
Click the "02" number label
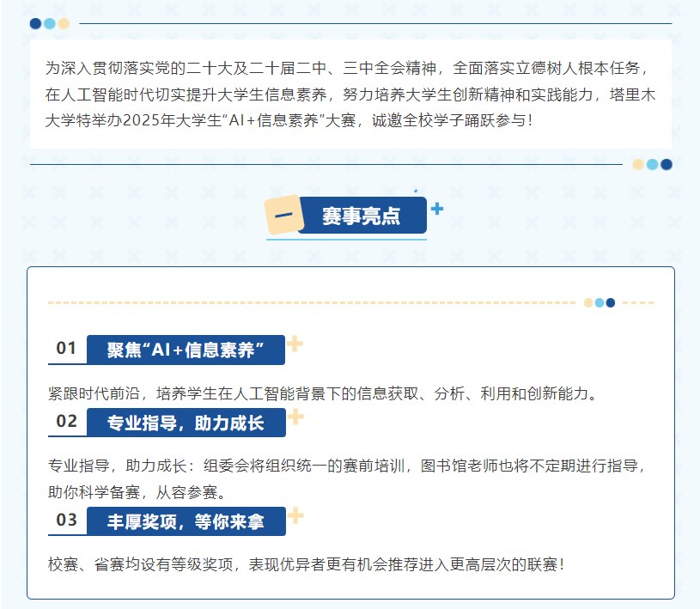click(x=67, y=422)
